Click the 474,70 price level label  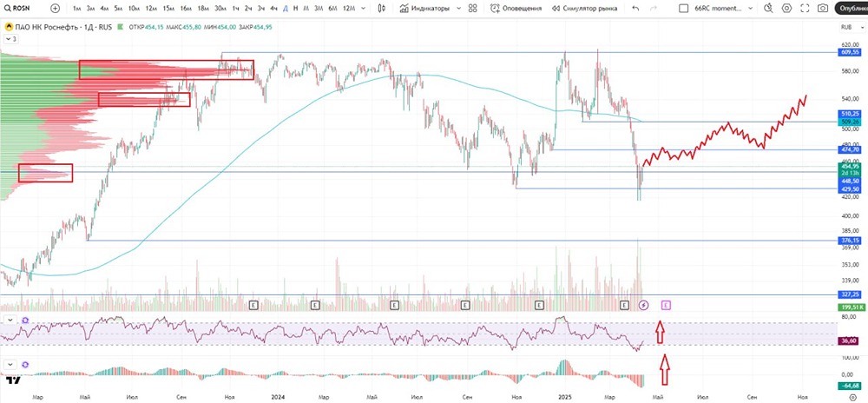point(852,149)
